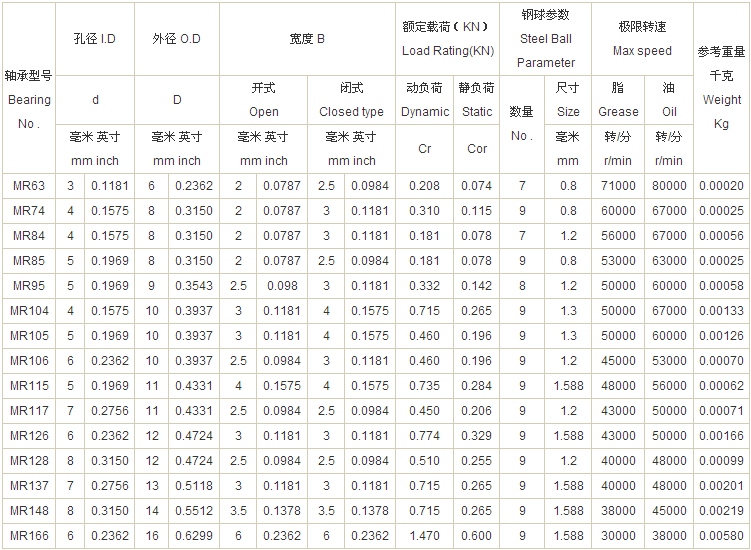Click the MR106 model name
The image size is (751, 550).
[x=29, y=361]
